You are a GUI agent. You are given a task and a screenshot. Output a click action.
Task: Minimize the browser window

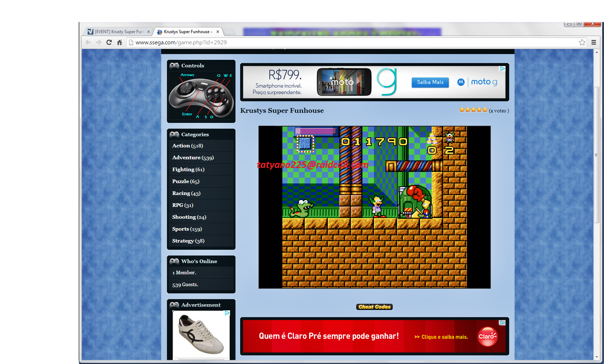coord(569,24)
